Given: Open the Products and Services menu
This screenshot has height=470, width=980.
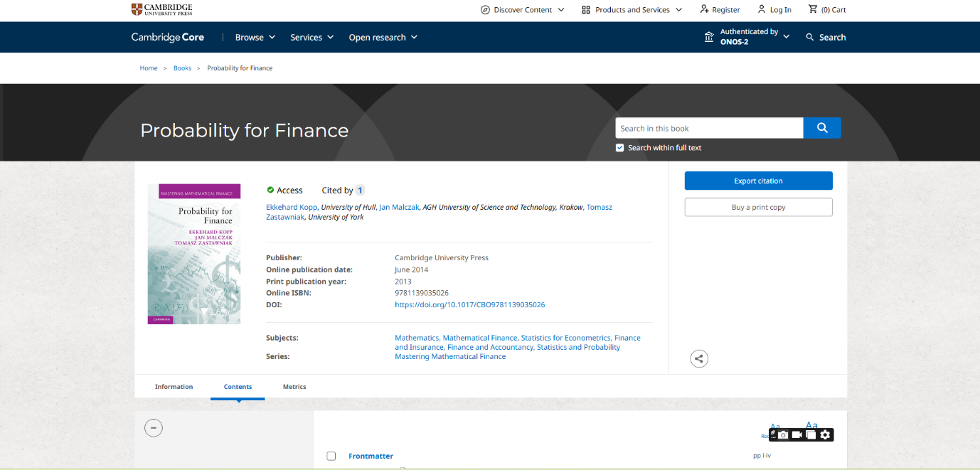Looking at the screenshot, I should coord(632,10).
